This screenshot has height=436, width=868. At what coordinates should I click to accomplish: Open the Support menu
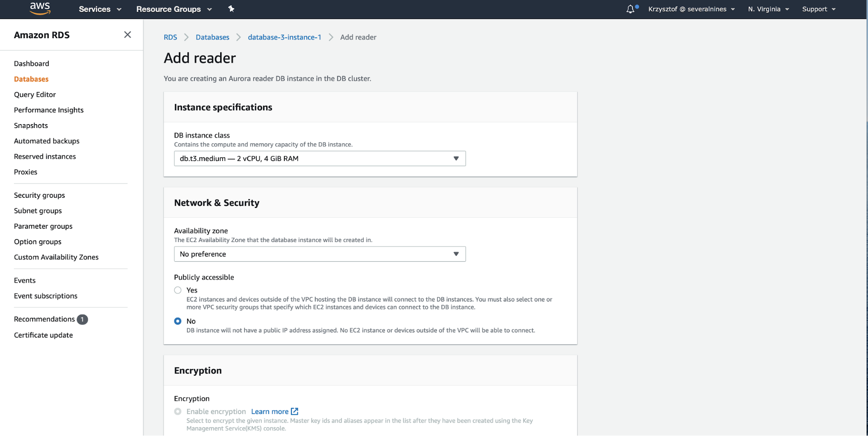pos(818,9)
